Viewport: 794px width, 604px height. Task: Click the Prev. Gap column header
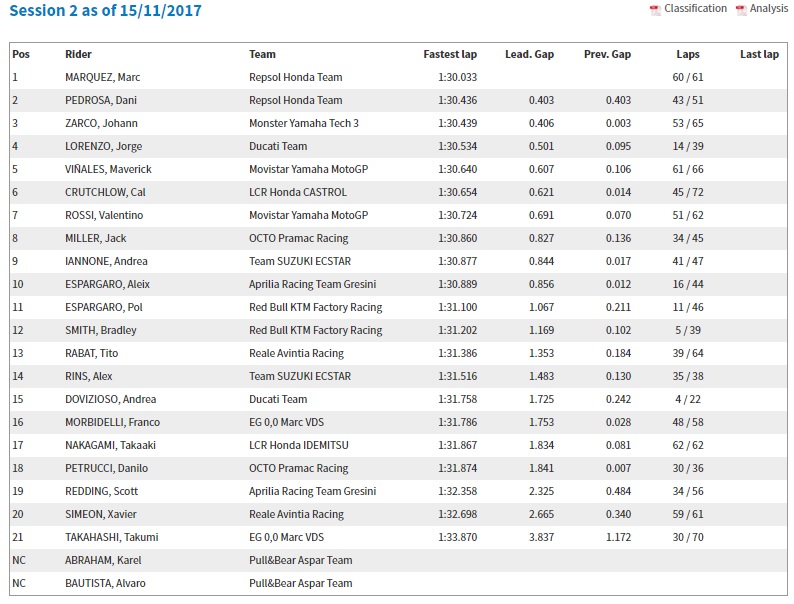[607, 54]
